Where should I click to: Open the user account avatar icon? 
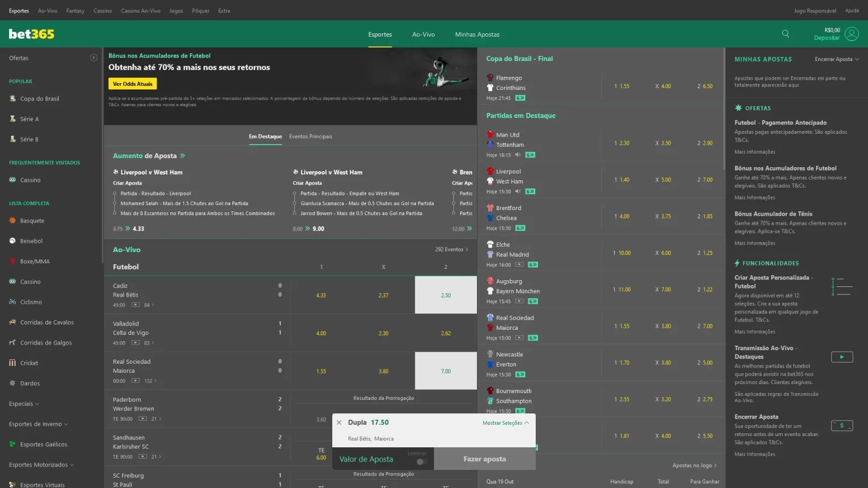[x=852, y=34]
